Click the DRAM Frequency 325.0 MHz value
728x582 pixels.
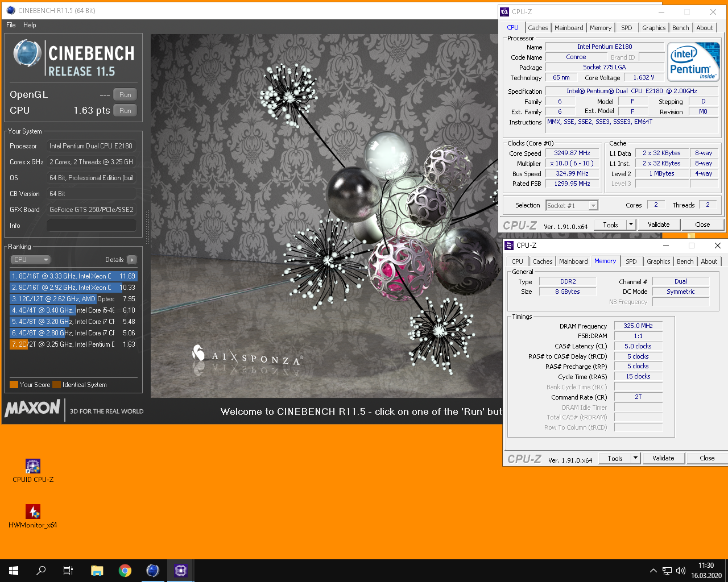(638, 326)
